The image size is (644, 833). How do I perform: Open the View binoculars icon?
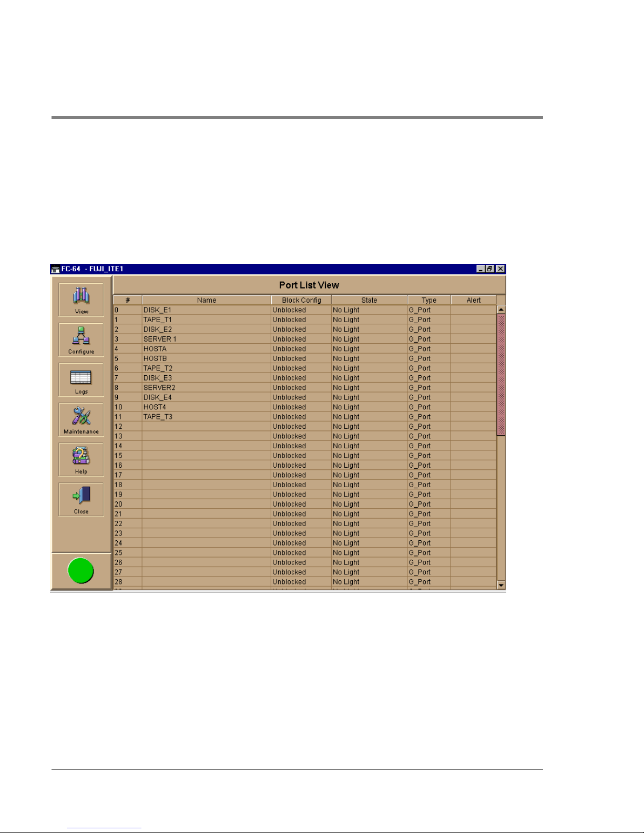coord(81,296)
